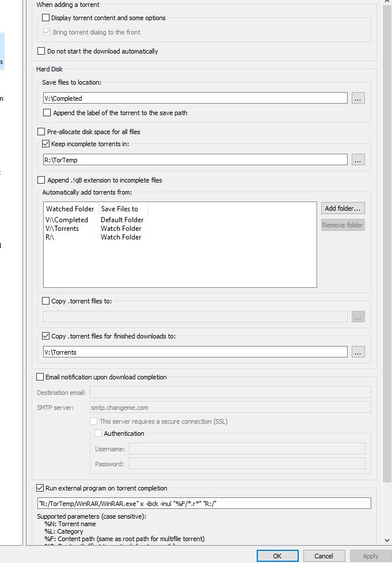Screen dimensions: 392x563
Task: Click the %F: Content path parameter text
Action: [124, 539]
